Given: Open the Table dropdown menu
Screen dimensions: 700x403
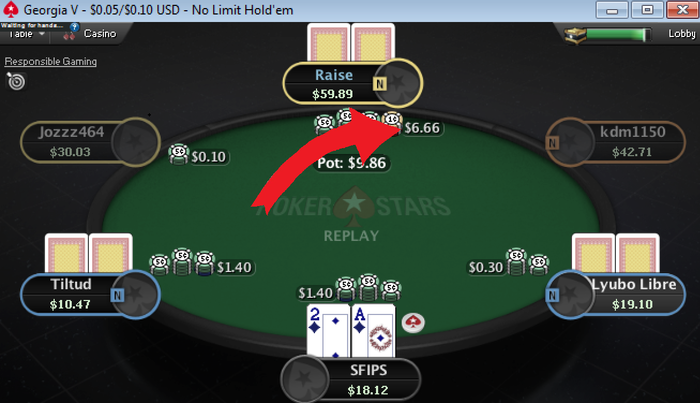Looking at the screenshot, I should click(x=27, y=34).
